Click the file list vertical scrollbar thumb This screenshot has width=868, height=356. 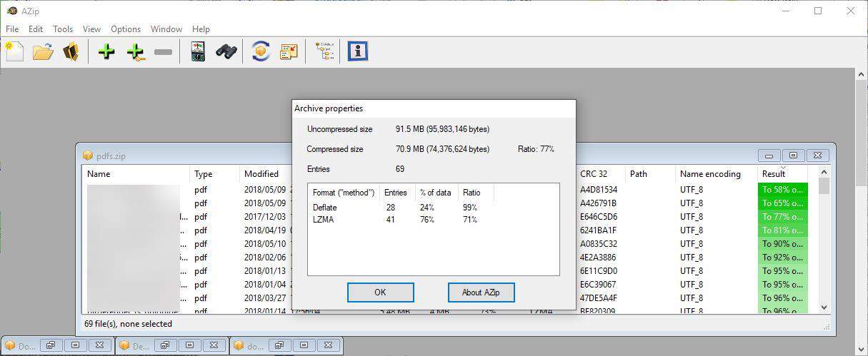[x=824, y=186]
